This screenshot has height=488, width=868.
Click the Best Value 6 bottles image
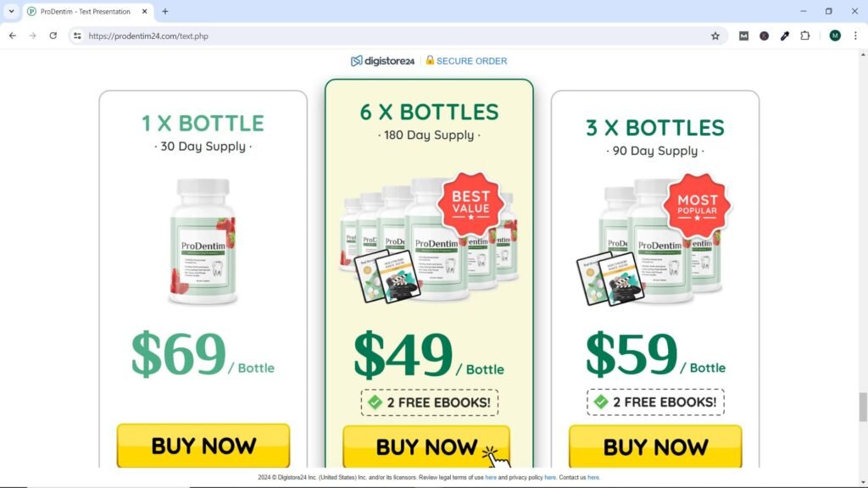[429, 238]
